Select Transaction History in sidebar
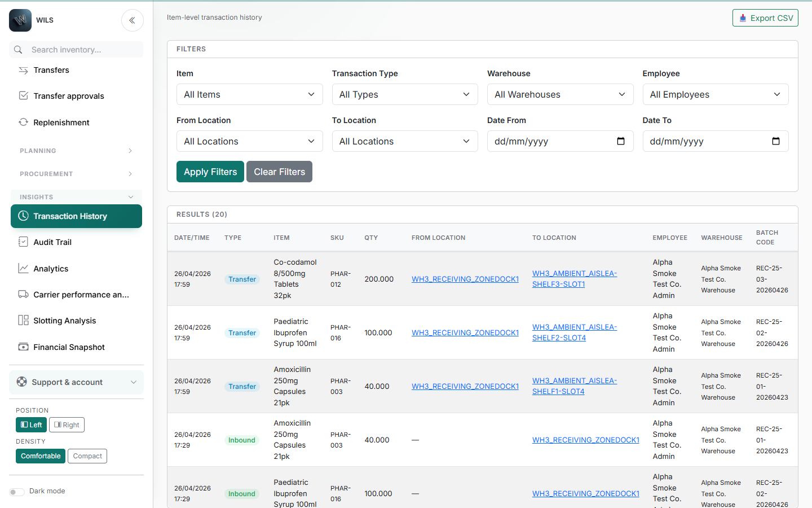Screen dimensions: 812x508 76,216
